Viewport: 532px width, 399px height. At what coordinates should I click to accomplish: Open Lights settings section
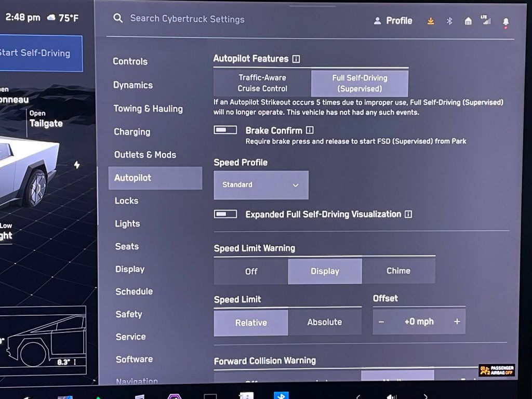[127, 223]
